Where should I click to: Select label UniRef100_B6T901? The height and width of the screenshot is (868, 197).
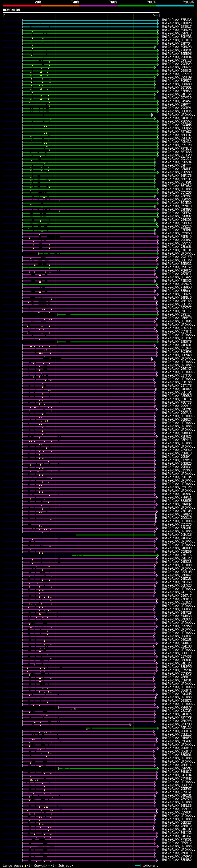[176, 88]
